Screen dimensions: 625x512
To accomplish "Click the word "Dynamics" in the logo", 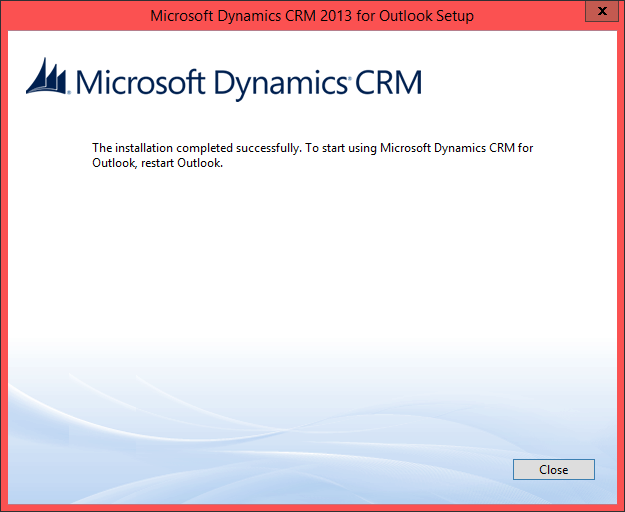I will [x=269, y=82].
